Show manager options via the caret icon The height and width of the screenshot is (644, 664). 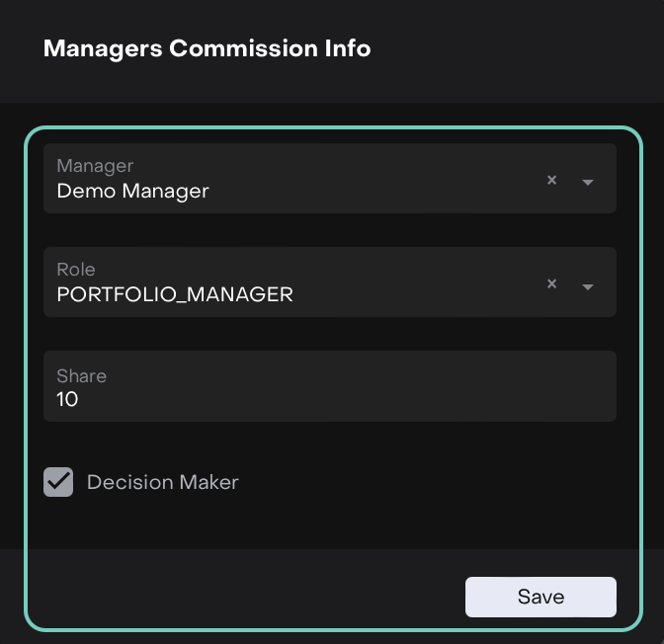588,182
